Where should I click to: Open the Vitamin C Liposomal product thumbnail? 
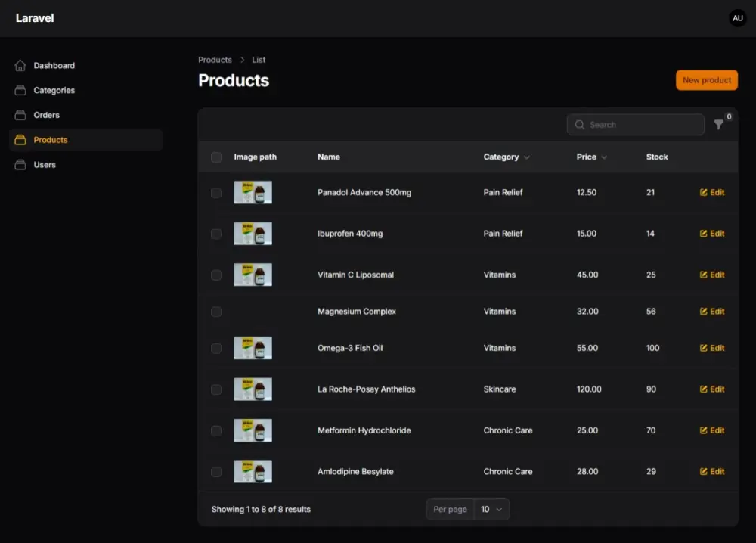click(253, 275)
